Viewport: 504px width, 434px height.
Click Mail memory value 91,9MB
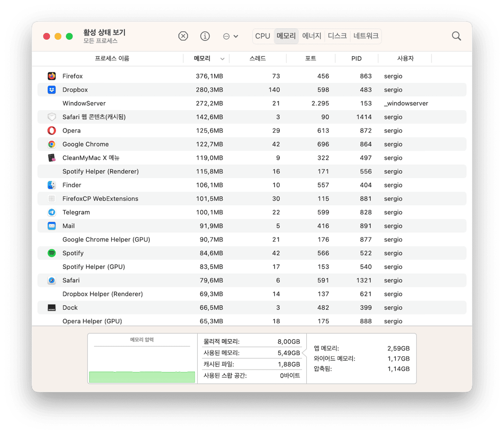(211, 226)
